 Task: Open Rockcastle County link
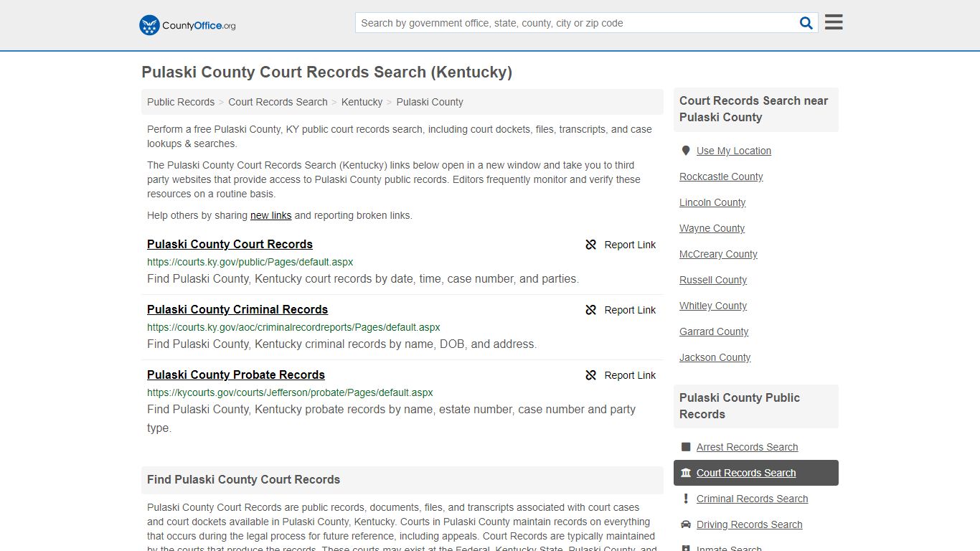point(721,176)
